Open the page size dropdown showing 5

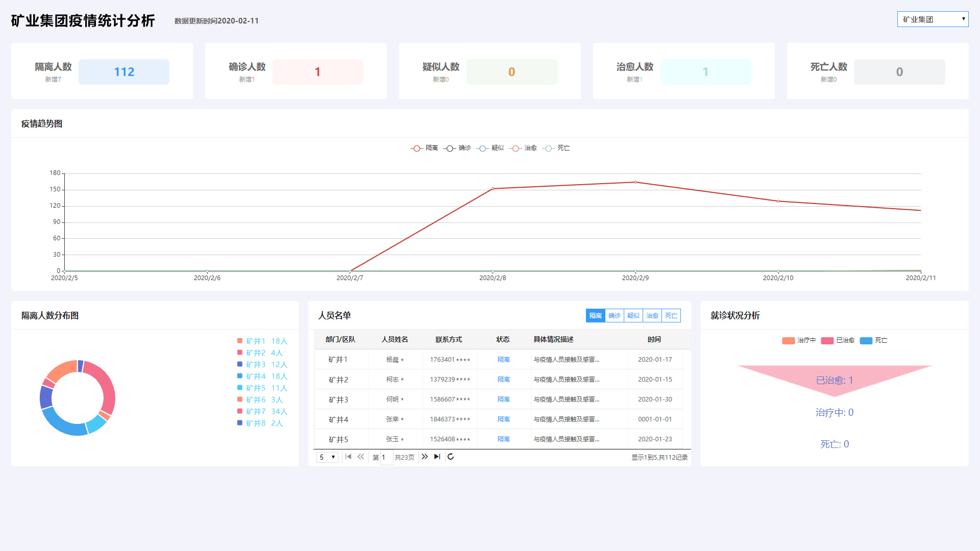coord(327,457)
